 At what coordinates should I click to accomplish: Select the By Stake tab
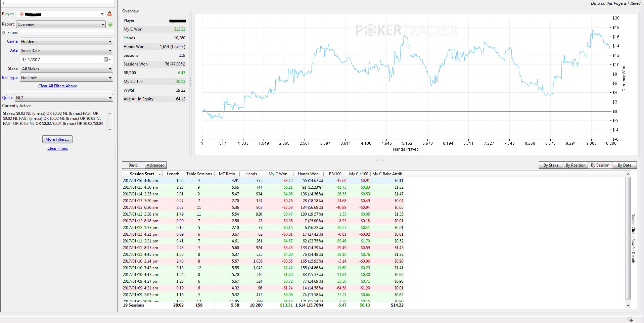point(551,165)
